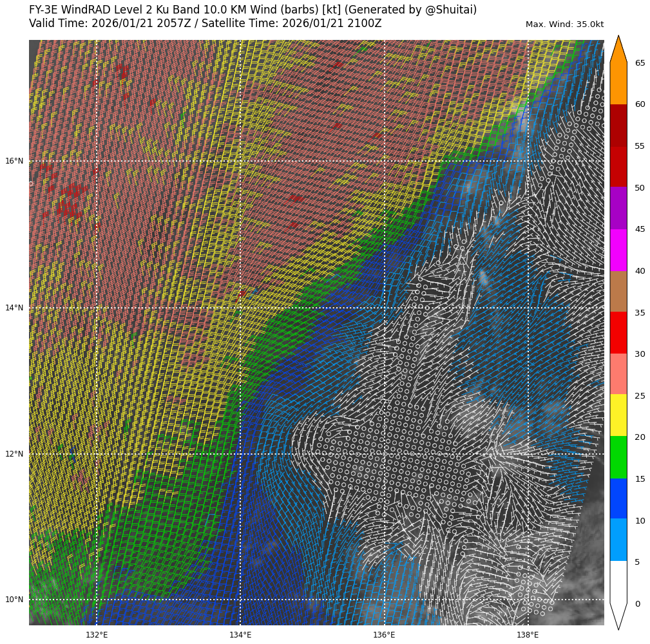Screen dimensions: 650x644
Task: Choose the dark blue 10–15 kt colorbar segment
Action: [618, 498]
